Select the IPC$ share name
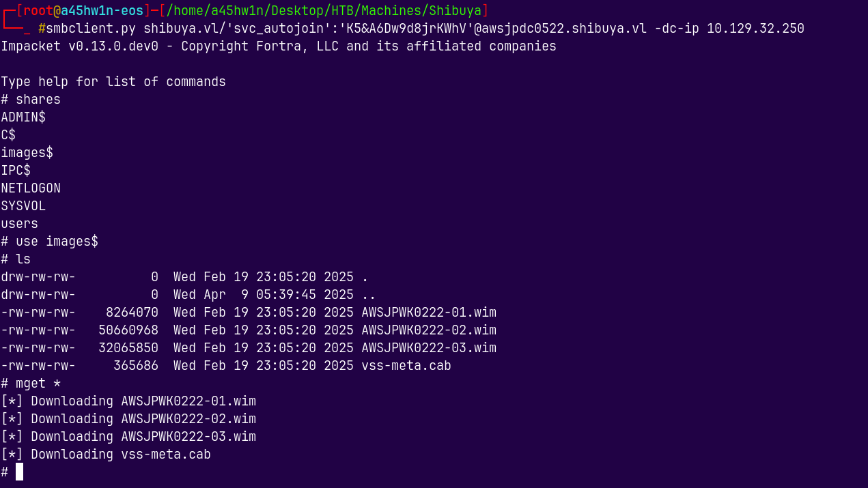 [x=16, y=171]
